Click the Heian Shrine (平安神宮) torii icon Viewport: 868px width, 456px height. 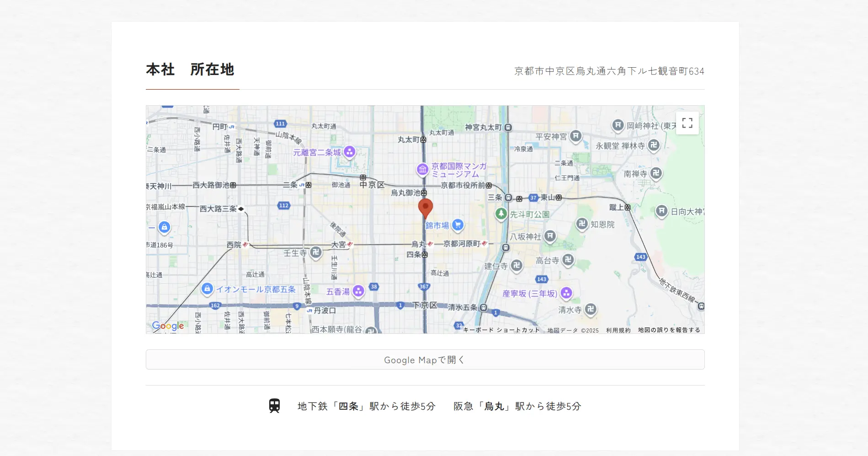pos(576,136)
